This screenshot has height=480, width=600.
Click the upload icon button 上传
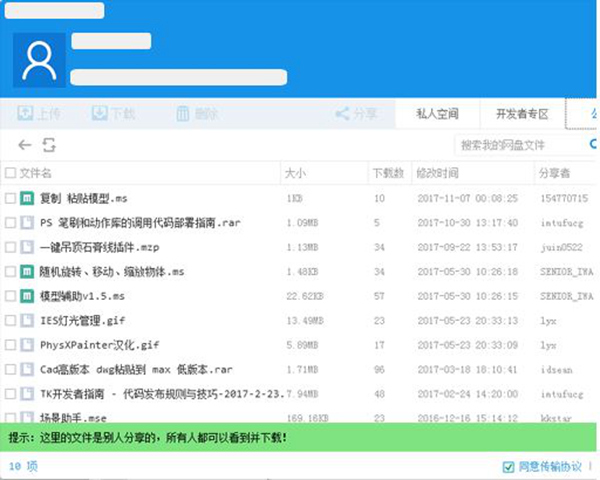[26, 113]
